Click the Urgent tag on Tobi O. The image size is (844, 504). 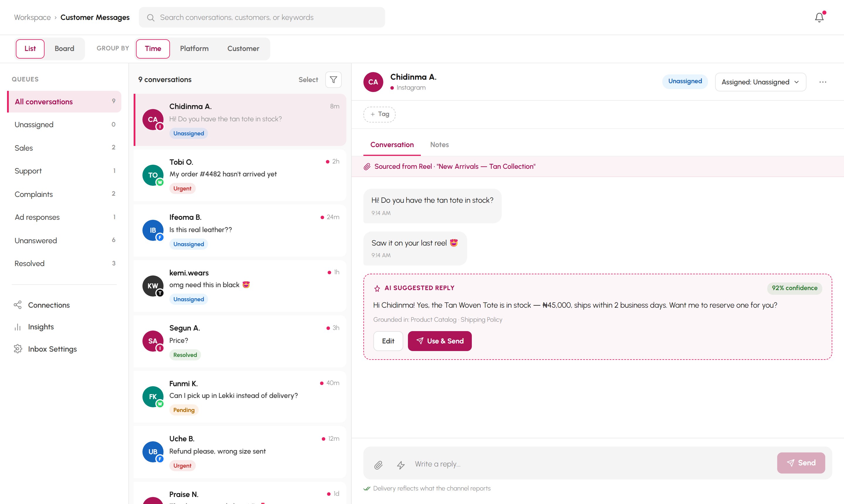[x=182, y=188]
